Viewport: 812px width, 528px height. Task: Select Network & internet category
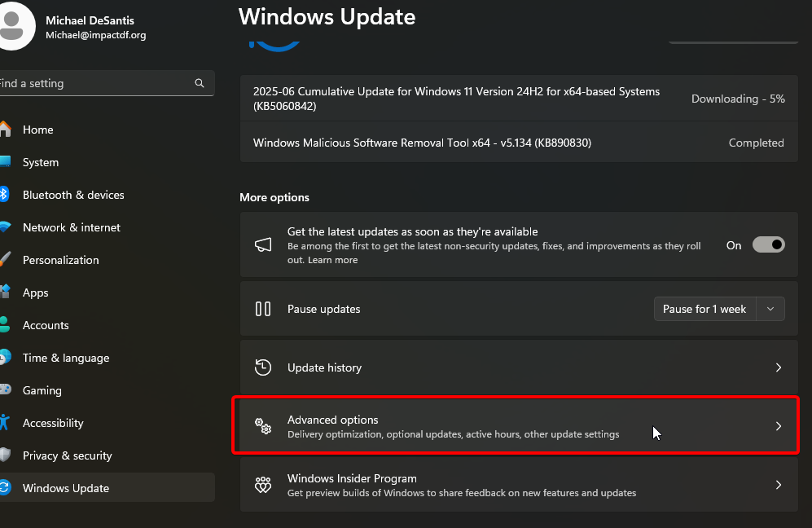72,227
